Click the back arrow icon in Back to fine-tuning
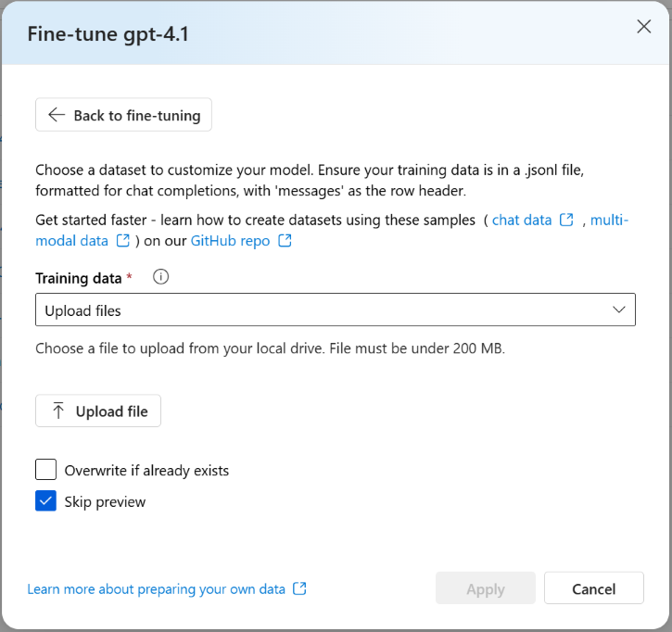Image resolution: width=672 pixels, height=632 pixels. 57,114
